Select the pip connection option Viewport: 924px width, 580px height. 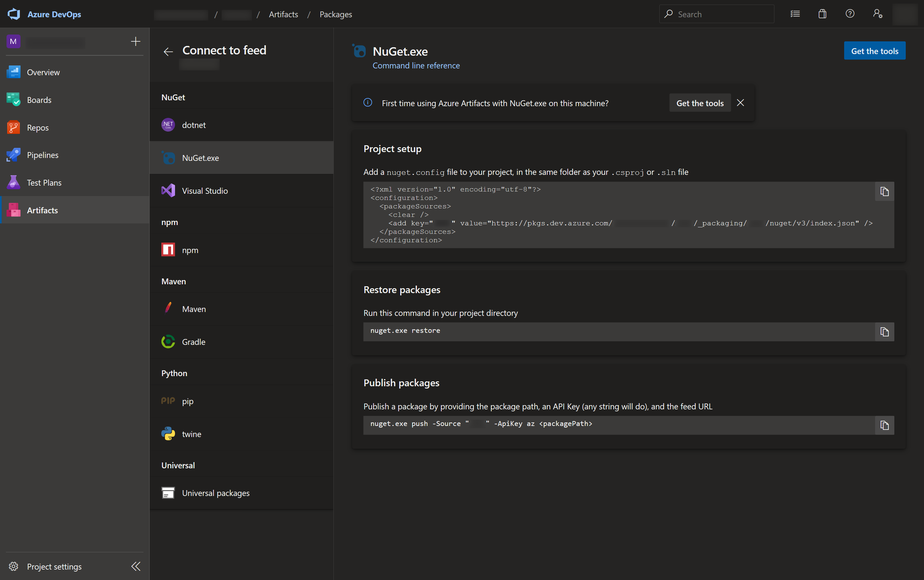pyautogui.click(x=242, y=401)
